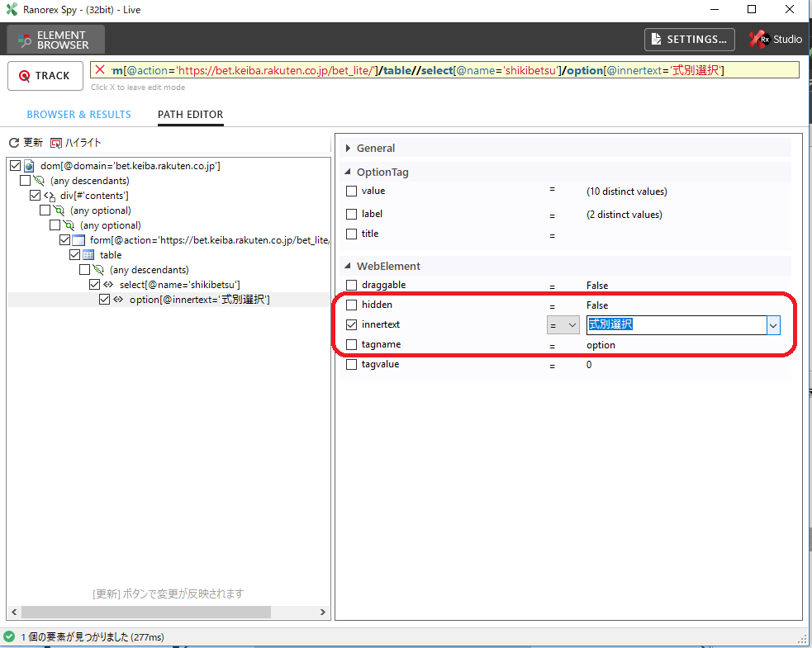Enable the title attribute checkbox

[352, 234]
